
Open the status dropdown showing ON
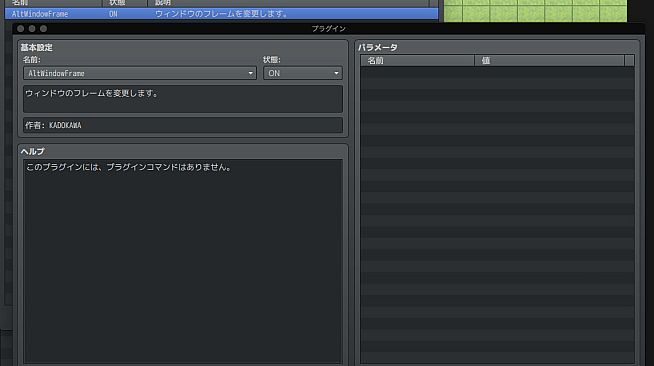302,73
